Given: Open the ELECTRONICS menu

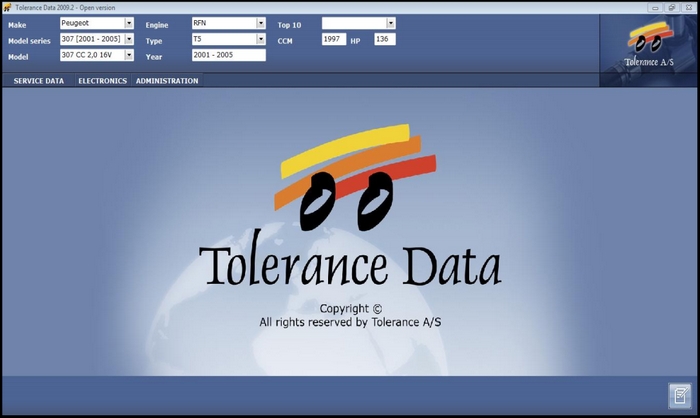Looking at the screenshot, I should coord(103,81).
